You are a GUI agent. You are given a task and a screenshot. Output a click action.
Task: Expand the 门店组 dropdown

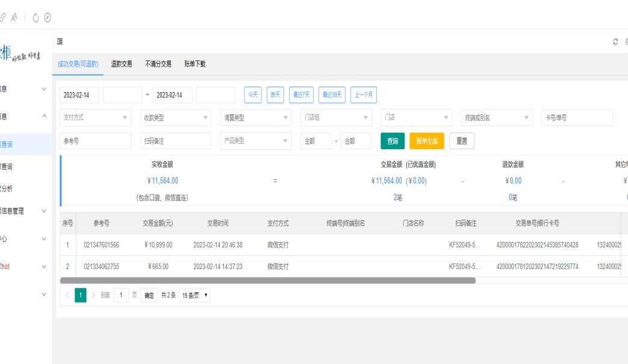(335, 118)
